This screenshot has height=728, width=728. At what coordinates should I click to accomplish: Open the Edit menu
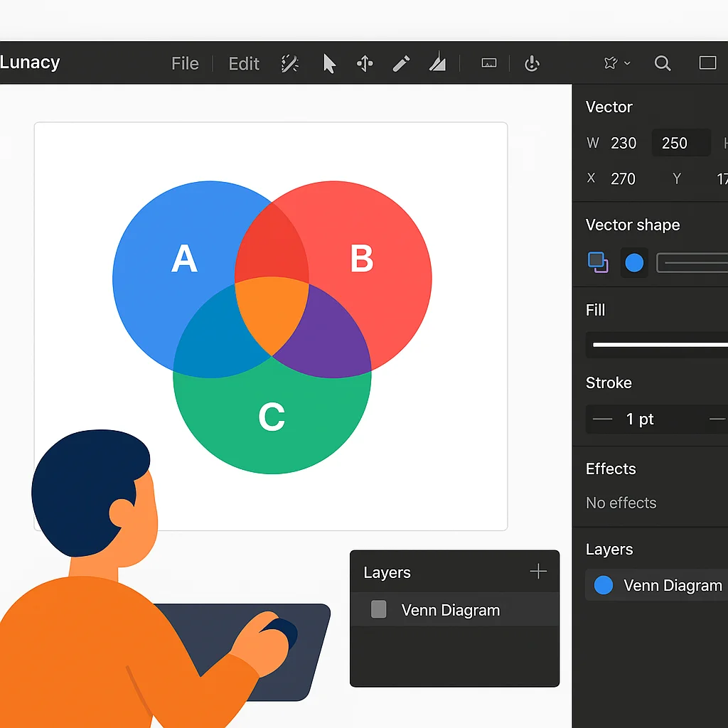coord(243,63)
